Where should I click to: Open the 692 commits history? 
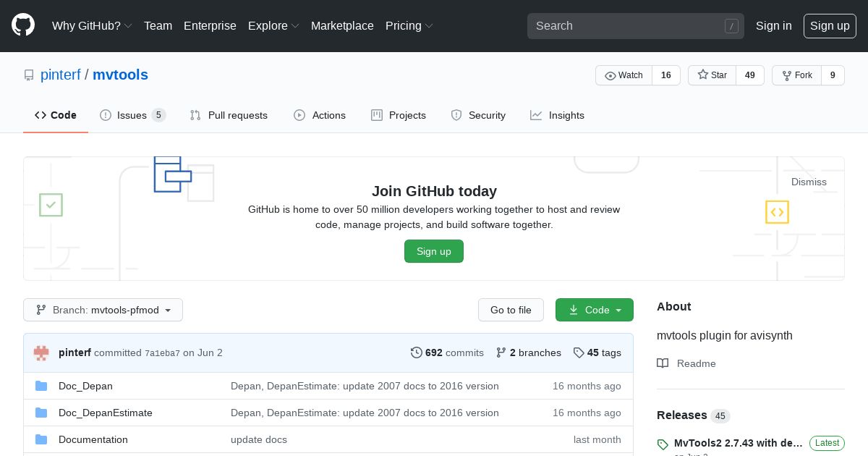click(447, 352)
